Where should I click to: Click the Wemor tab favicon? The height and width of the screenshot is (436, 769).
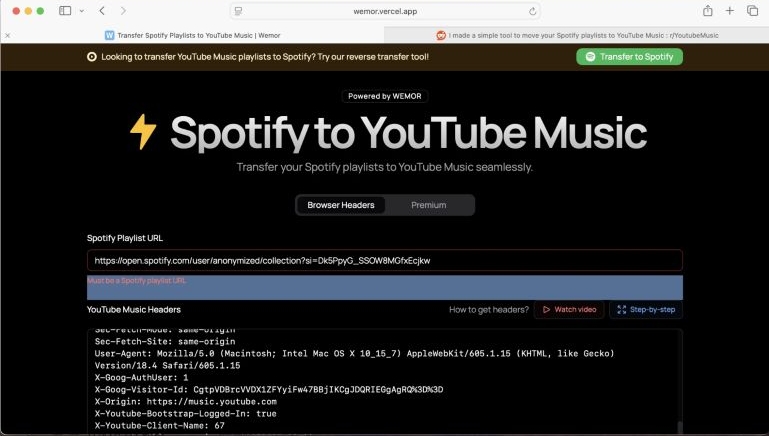coord(109,35)
